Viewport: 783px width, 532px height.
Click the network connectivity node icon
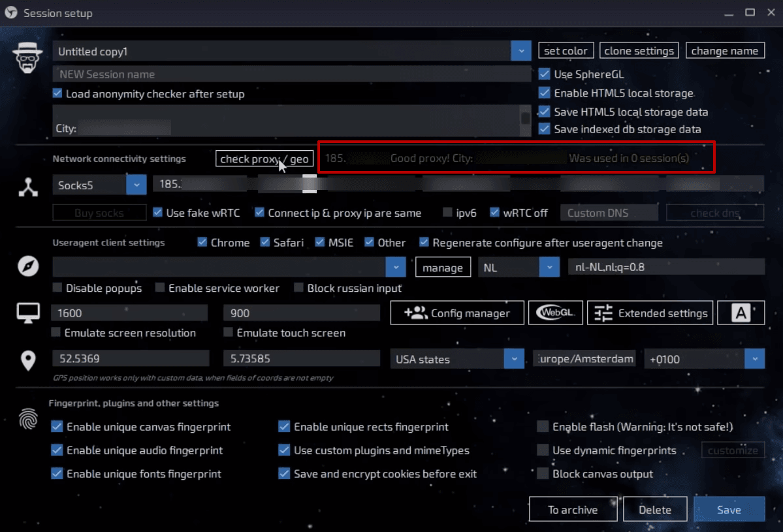[x=28, y=187]
